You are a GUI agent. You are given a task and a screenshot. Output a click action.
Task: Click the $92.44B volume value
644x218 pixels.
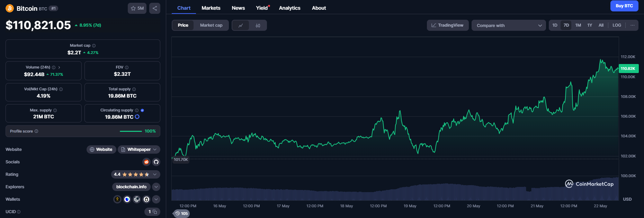[x=34, y=74]
